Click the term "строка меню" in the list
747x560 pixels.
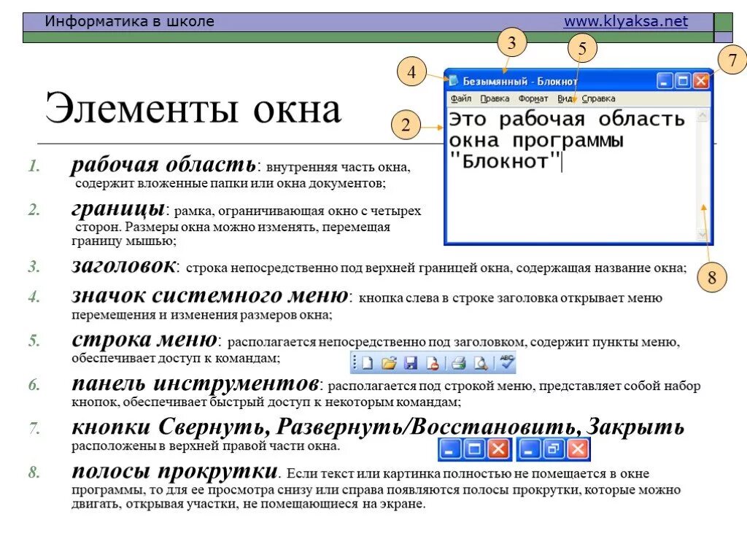coord(144,340)
